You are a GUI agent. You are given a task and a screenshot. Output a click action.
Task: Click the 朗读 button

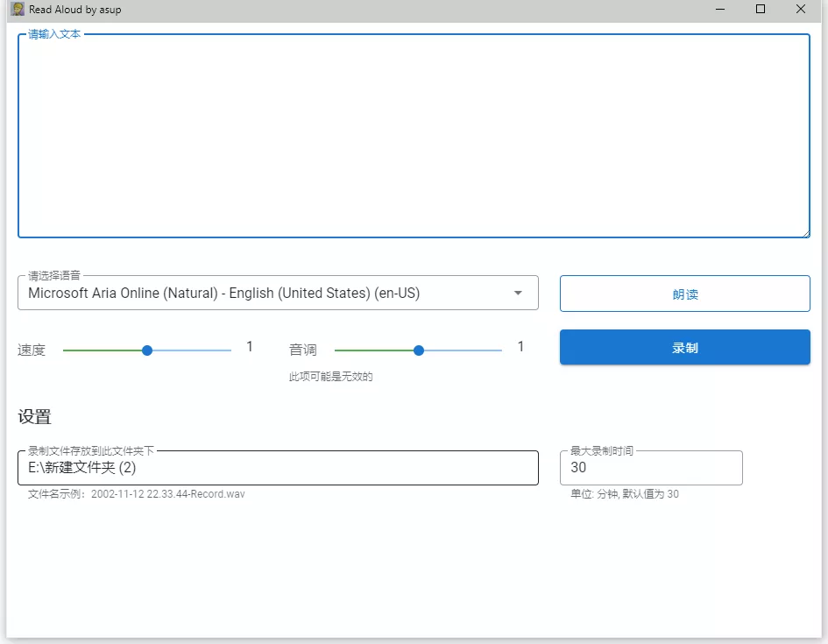tap(685, 294)
